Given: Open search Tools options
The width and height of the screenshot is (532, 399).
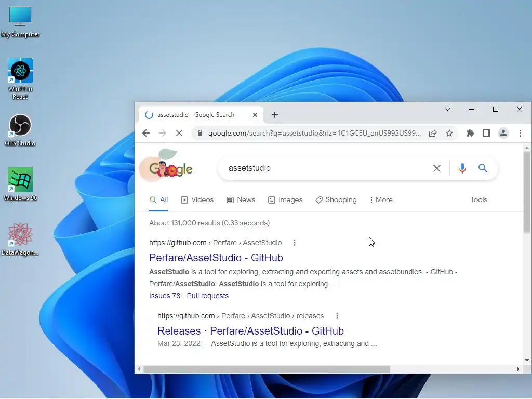Looking at the screenshot, I should 478,200.
